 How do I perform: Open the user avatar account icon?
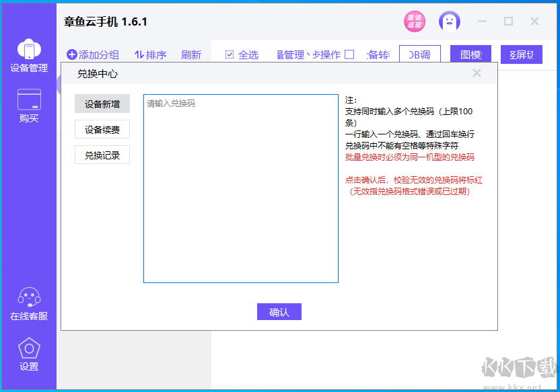[449, 21]
